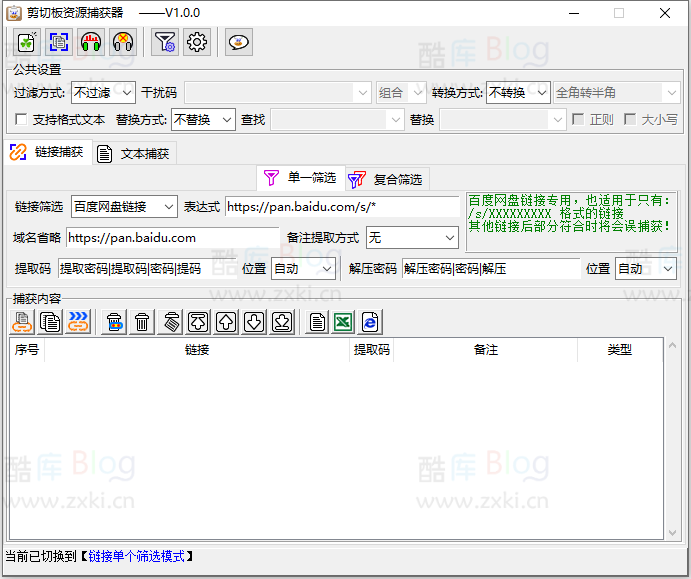Viewport: 691px width, 579px height.
Task: Open the 链接筛选 百度网盘链接 dropdown
Action: [x=124, y=206]
